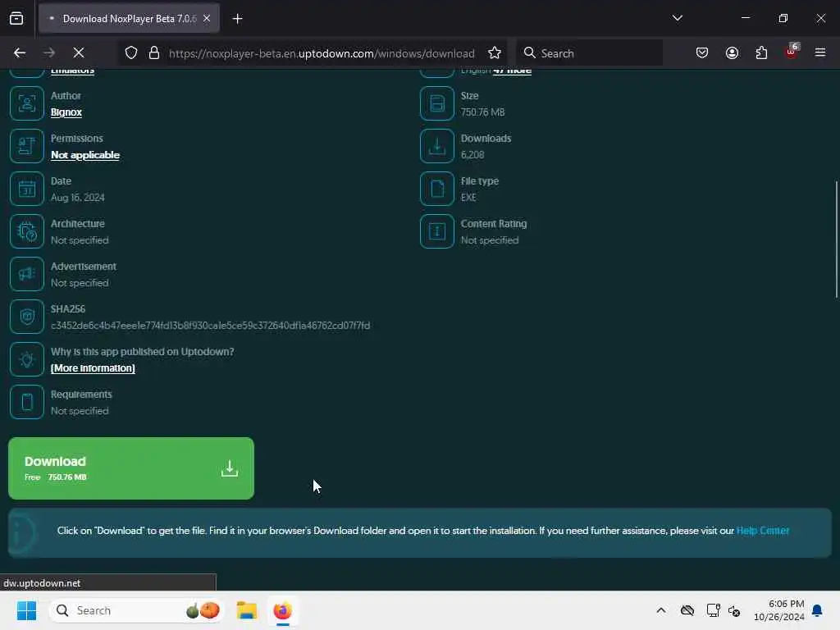This screenshot has height=630, width=840.
Task: Bookmark this page with the star
Action: tap(495, 52)
